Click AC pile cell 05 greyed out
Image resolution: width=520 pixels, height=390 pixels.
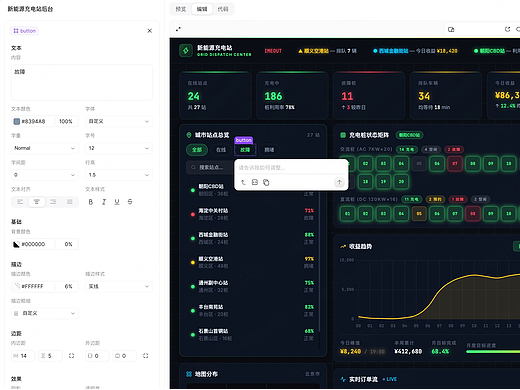tap(419, 163)
